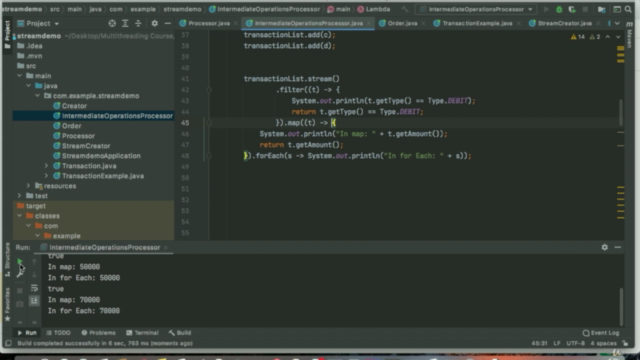Go to previous highlighted error arrow

tap(608, 37)
